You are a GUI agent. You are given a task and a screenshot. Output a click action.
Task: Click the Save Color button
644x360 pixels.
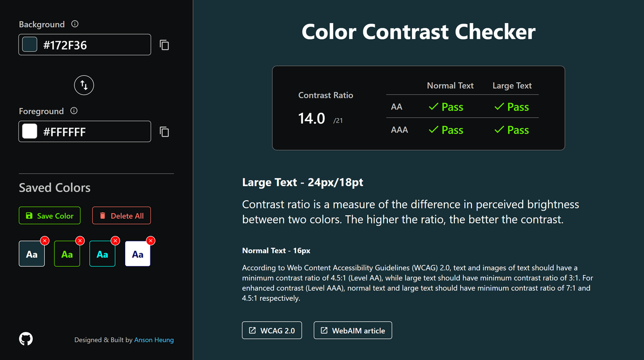coord(50,216)
